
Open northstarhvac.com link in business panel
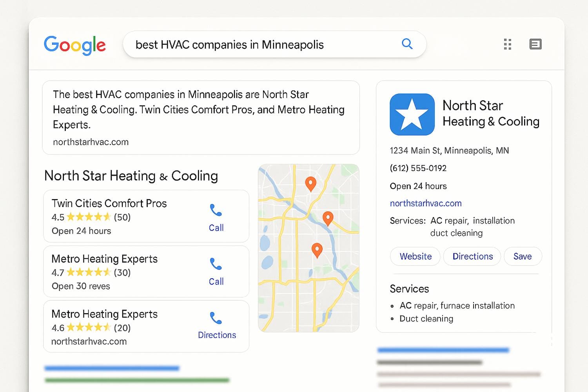[425, 203]
